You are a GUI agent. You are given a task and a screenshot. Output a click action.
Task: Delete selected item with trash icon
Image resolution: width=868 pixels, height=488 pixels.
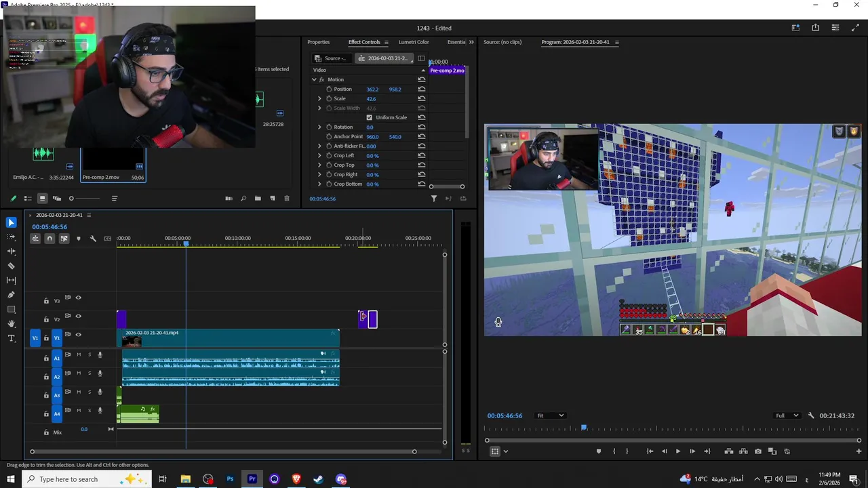287,199
